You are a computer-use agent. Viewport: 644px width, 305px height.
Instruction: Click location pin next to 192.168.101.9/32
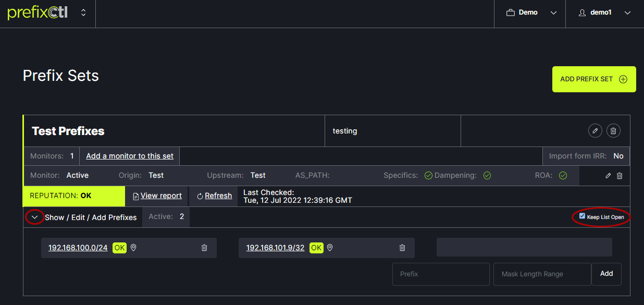point(330,248)
